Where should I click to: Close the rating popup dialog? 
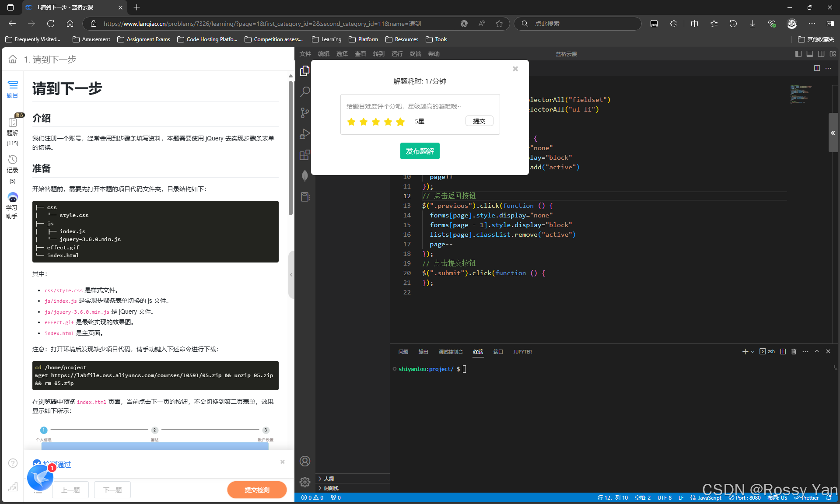(x=515, y=69)
